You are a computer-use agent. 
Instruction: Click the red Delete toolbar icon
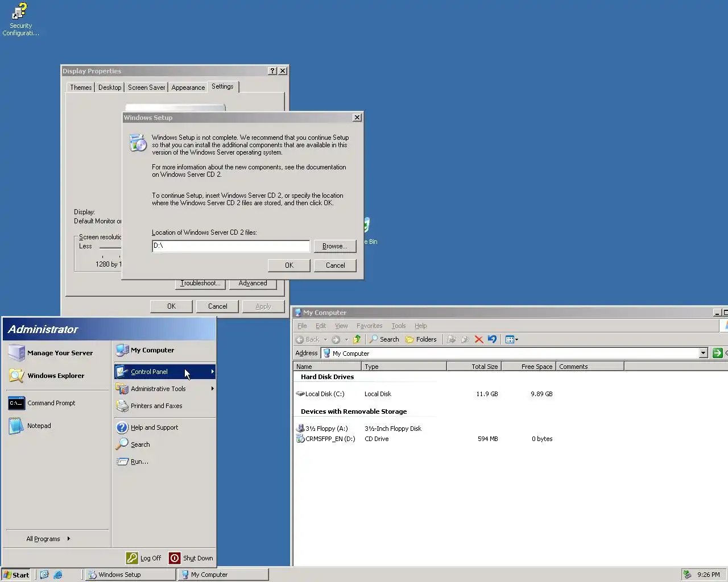tap(479, 339)
